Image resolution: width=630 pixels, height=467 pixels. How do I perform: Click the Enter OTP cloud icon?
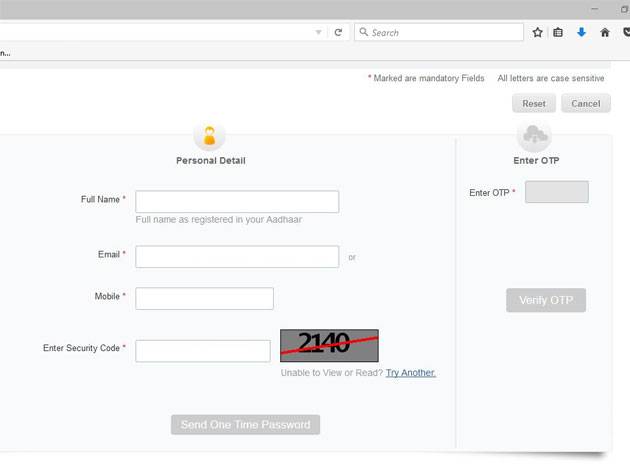pos(534,135)
